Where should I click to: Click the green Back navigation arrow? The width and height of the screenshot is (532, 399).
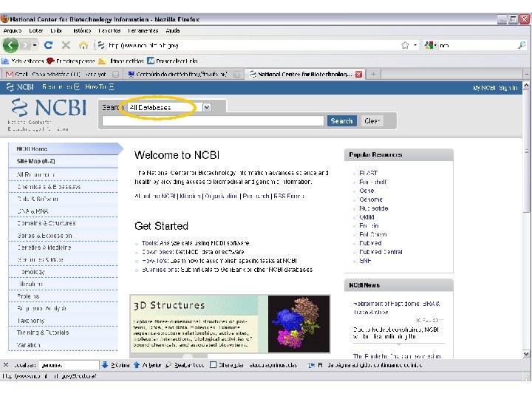coord(10,45)
